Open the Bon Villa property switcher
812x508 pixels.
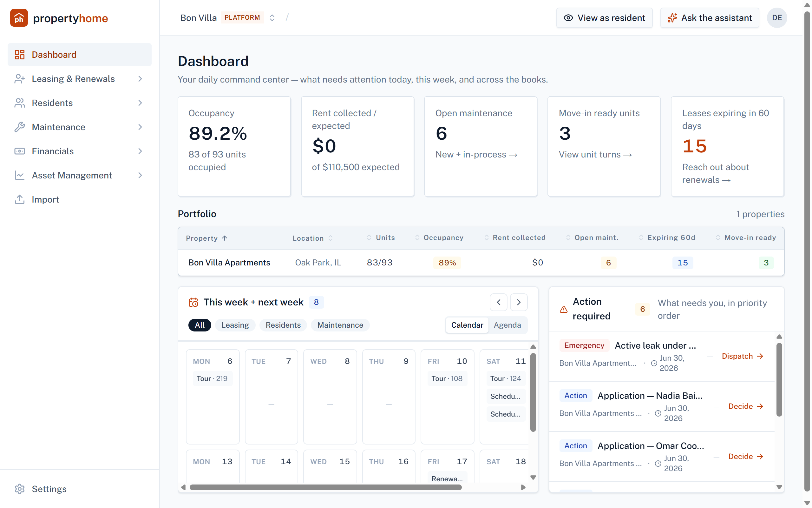(x=228, y=18)
